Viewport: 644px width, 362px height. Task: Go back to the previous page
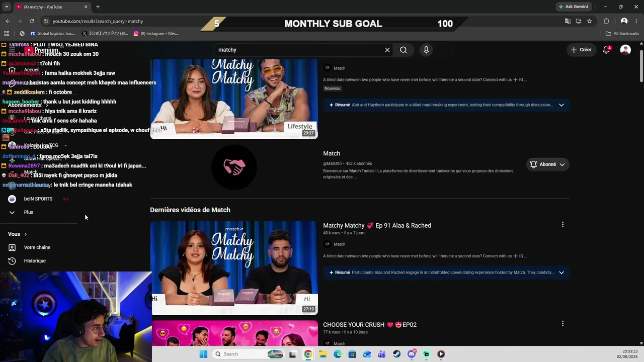click(8, 21)
